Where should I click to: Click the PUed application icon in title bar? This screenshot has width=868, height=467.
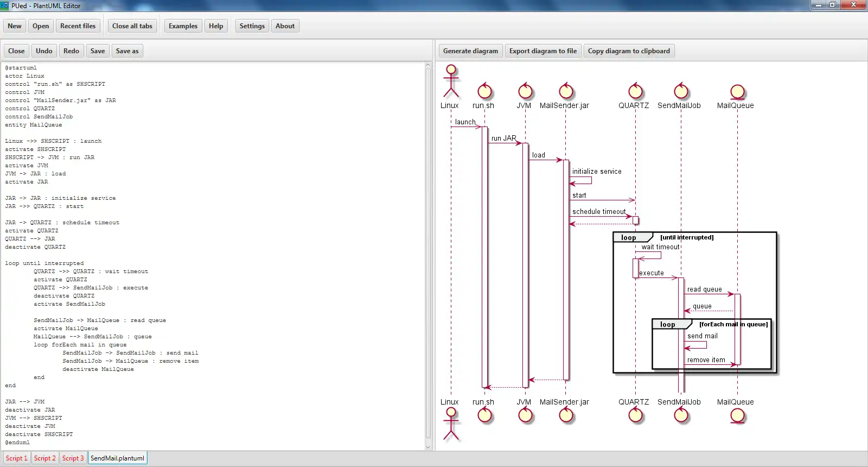click(5, 5)
